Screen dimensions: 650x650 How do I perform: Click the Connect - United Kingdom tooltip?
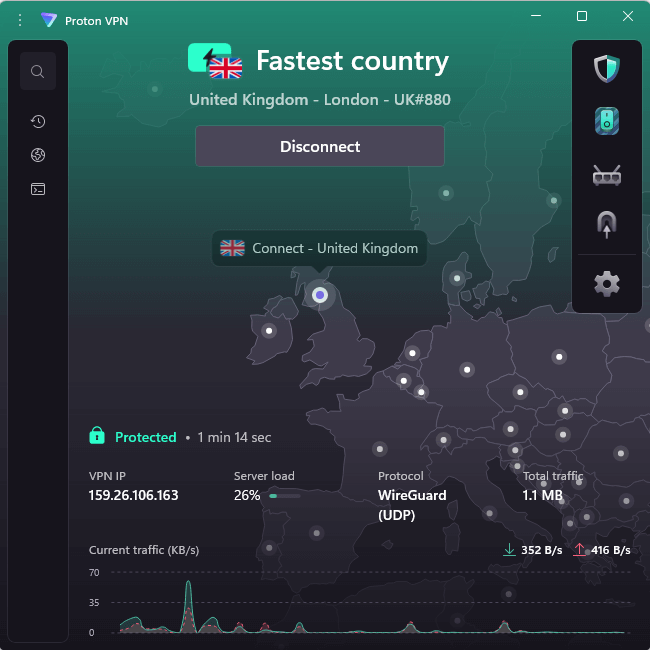[319, 248]
